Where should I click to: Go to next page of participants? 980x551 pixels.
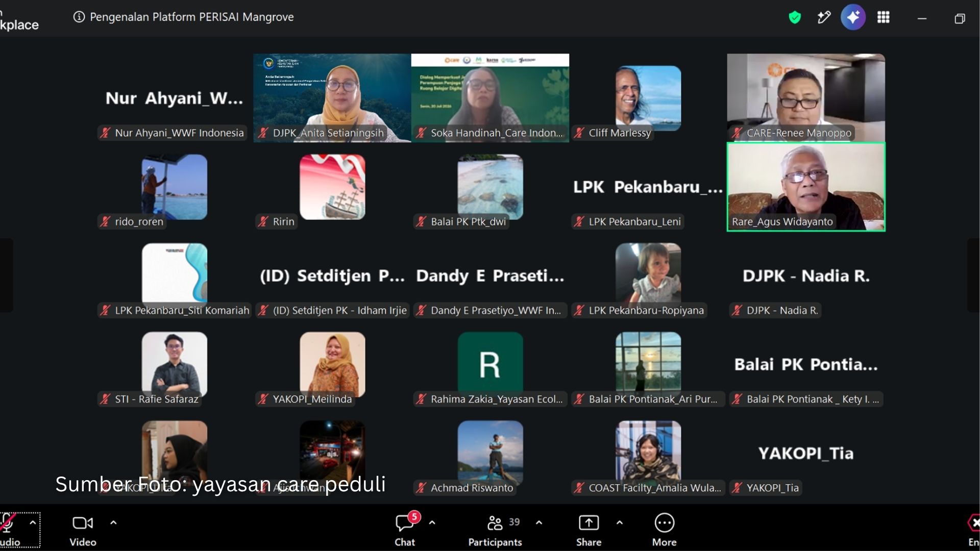click(x=973, y=275)
